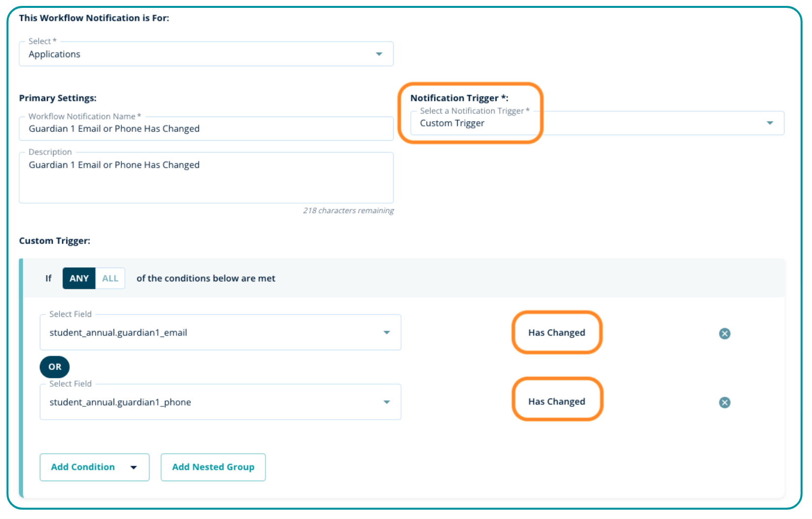The image size is (812, 519).
Task: Click the Custom Trigger selected value
Action: [452, 123]
